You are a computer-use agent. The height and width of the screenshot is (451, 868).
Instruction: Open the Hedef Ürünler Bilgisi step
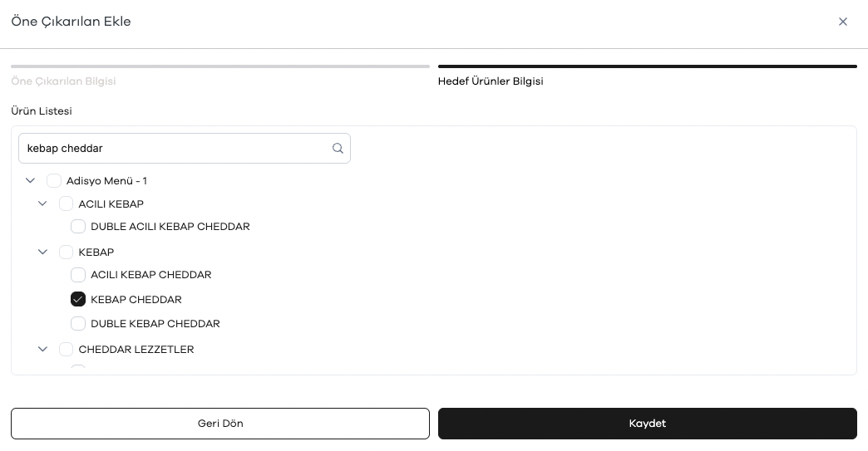[491, 81]
